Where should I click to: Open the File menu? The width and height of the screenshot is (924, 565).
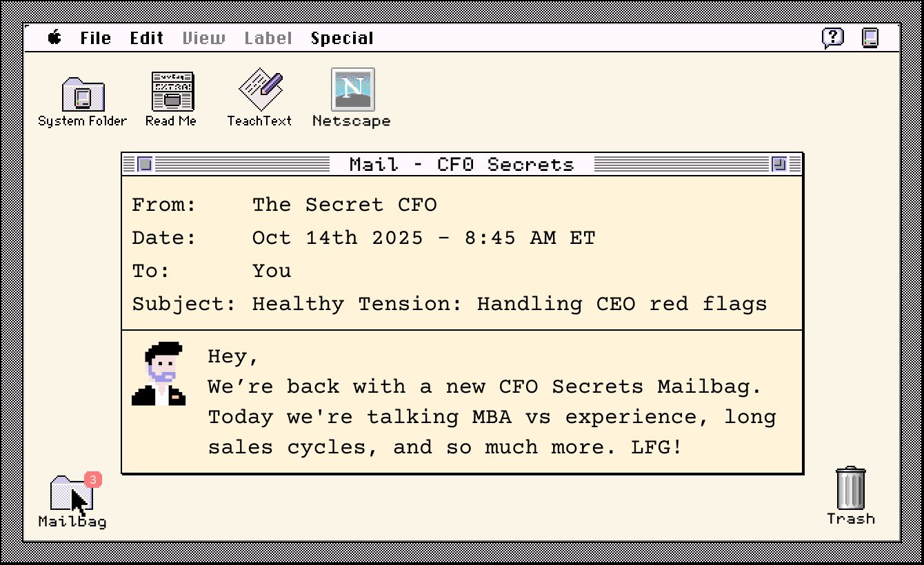(96, 39)
